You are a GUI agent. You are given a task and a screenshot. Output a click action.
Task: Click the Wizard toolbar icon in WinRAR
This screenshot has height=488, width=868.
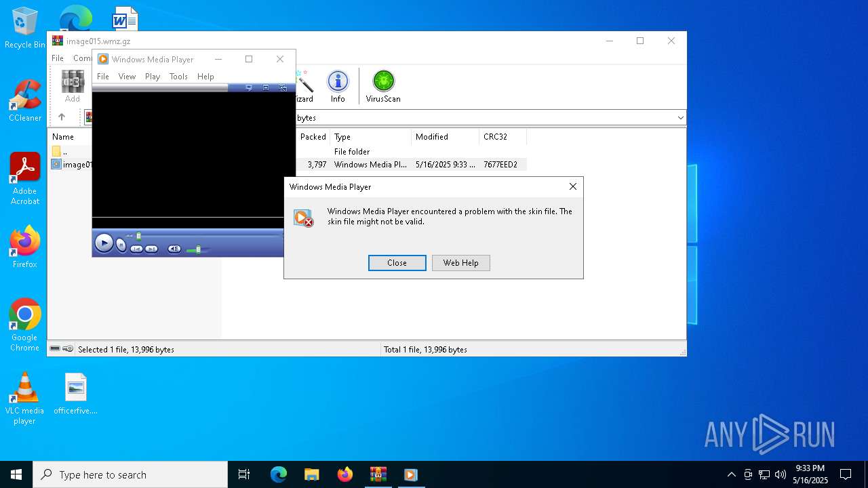(x=304, y=86)
